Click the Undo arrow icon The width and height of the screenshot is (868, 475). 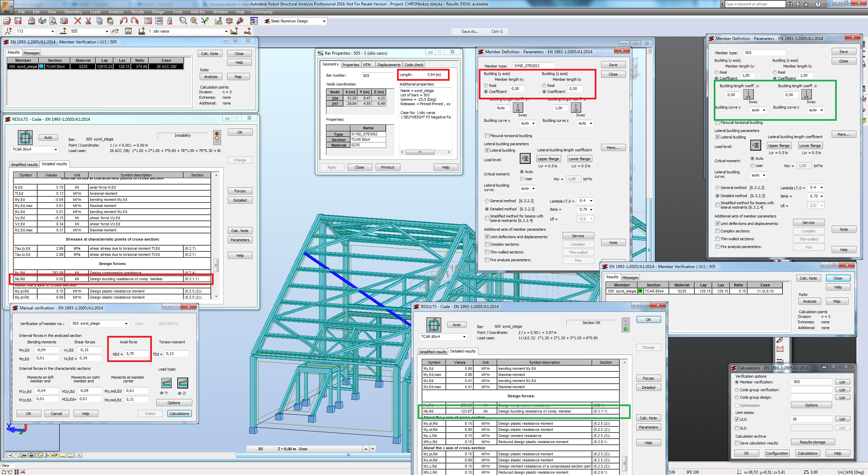124,21
